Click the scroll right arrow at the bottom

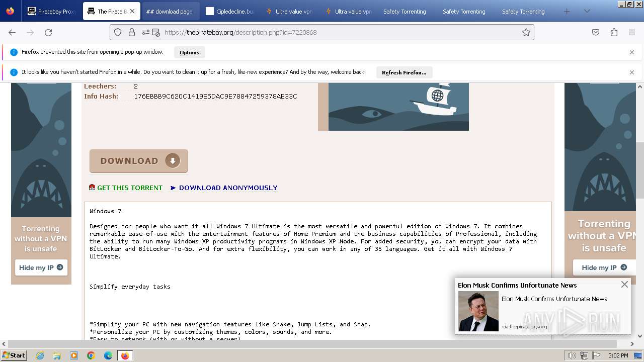coord(632,344)
